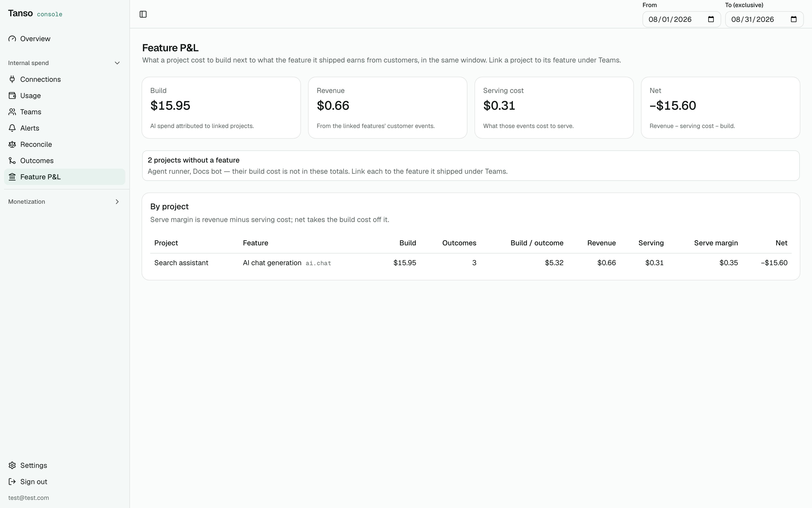Click the Internal spend section label
Viewport: 812px width, 508px height.
(x=28, y=63)
